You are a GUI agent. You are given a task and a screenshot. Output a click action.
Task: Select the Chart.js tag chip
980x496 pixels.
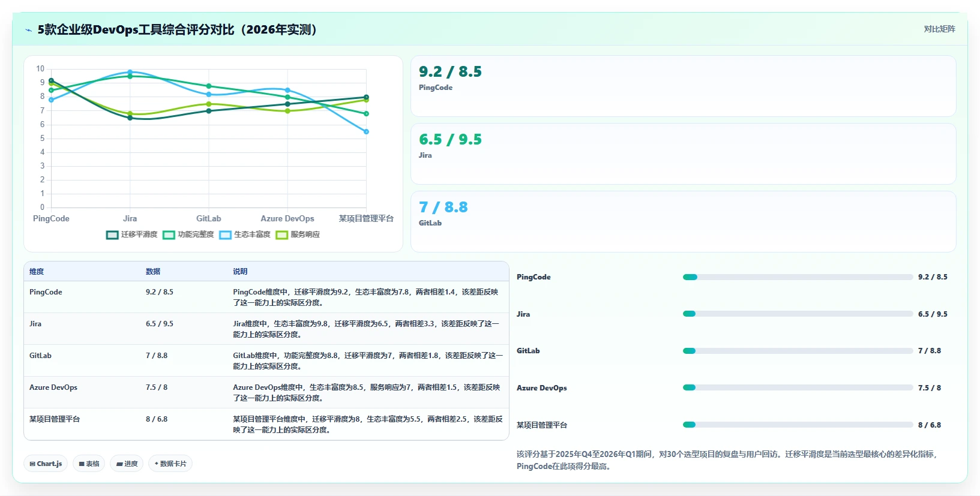click(46, 464)
